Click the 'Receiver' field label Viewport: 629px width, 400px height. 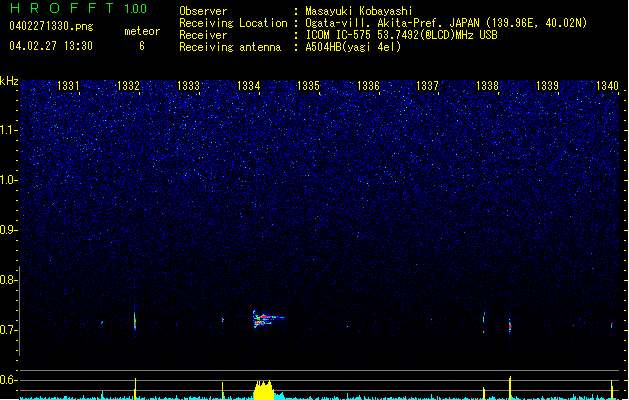pyautogui.click(x=203, y=35)
